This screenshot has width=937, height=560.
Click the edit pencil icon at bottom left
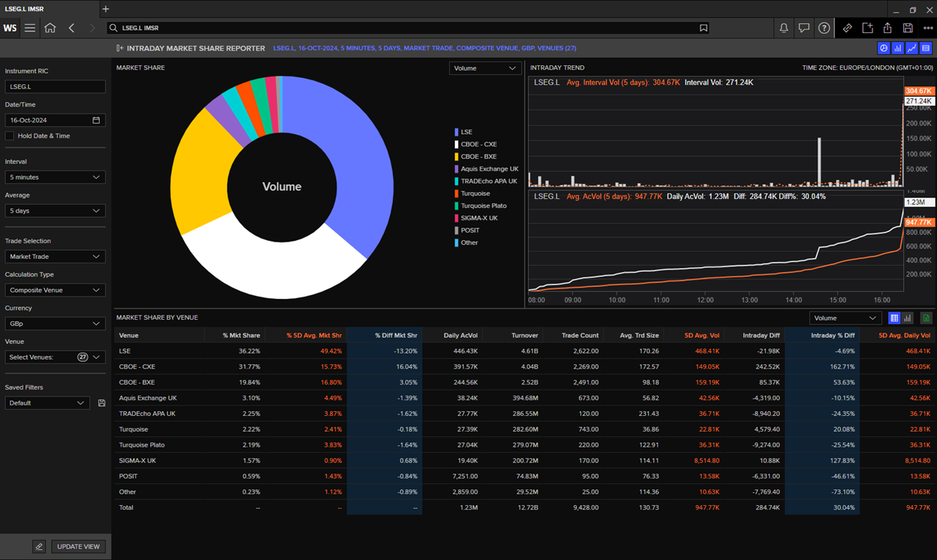pyautogui.click(x=38, y=546)
